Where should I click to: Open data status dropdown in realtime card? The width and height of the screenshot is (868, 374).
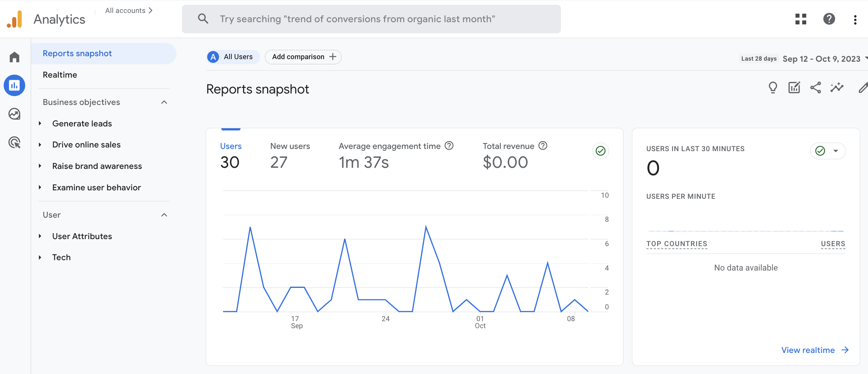pos(828,151)
